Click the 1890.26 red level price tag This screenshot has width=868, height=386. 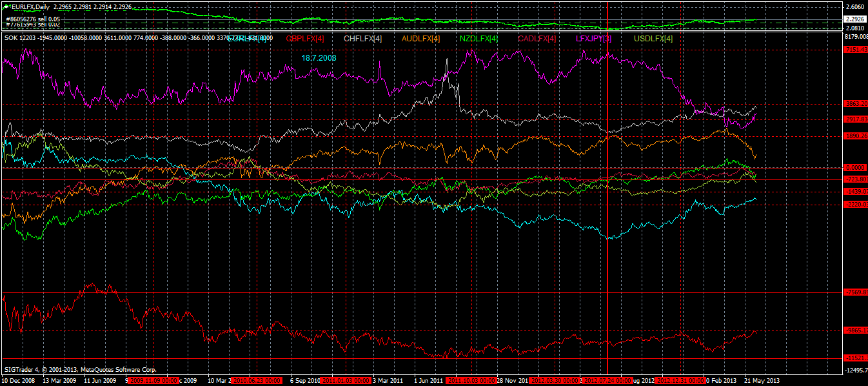coord(856,136)
